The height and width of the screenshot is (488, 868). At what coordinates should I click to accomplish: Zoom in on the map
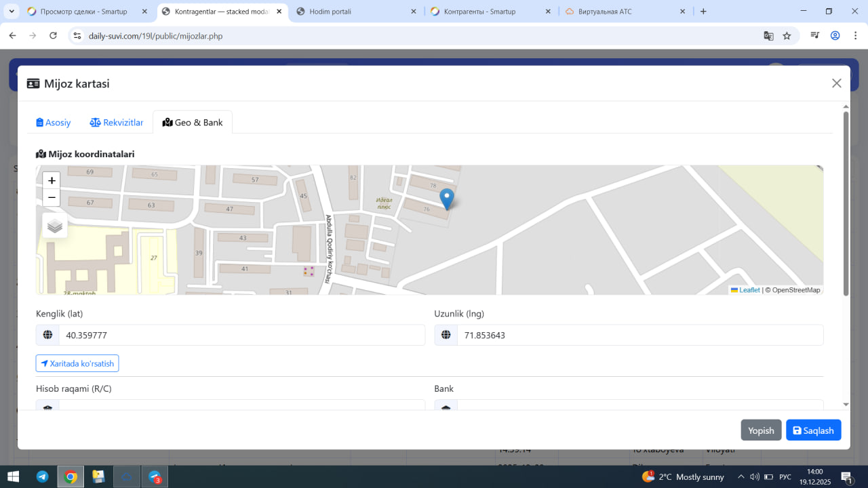52,180
